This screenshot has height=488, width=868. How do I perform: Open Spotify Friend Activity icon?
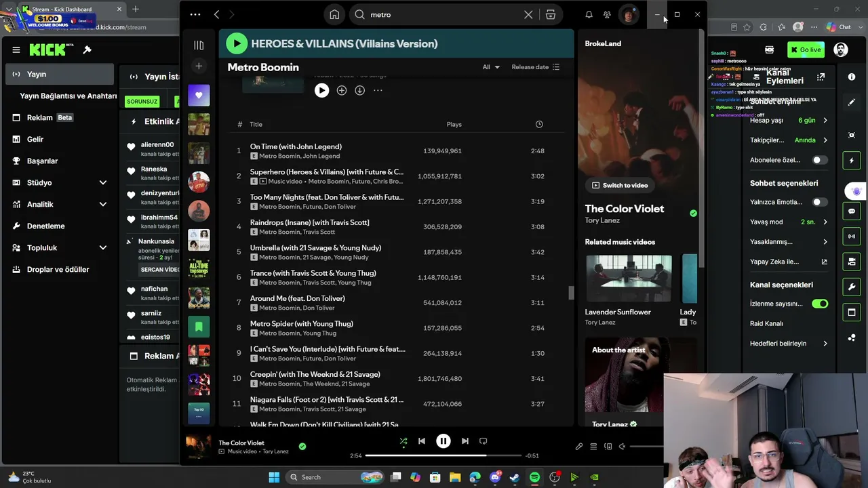pyautogui.click(x=607, y=14)
